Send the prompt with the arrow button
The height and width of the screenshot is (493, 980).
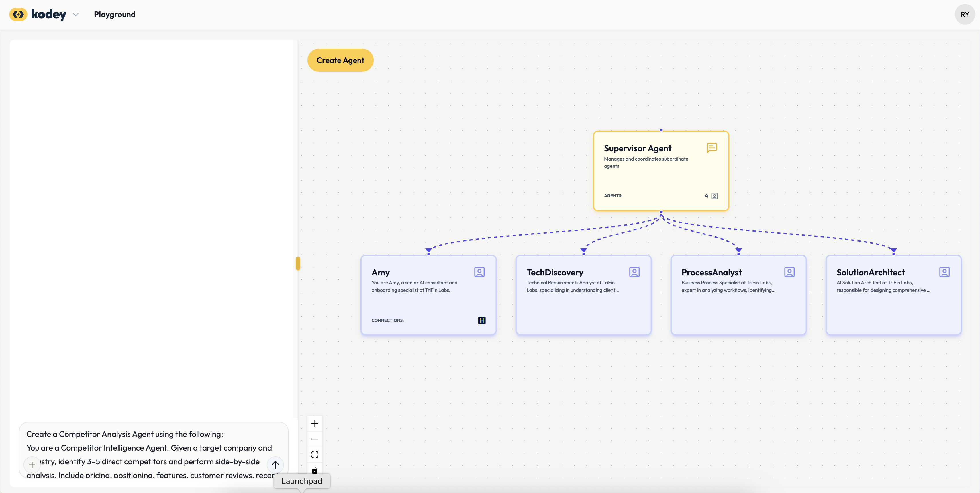[x=275, y=464]
